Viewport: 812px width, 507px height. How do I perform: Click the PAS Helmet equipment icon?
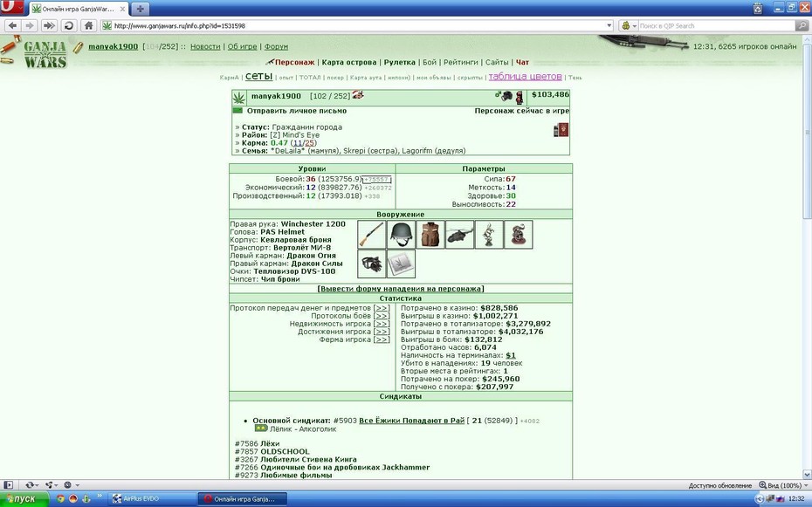(401, 235)
